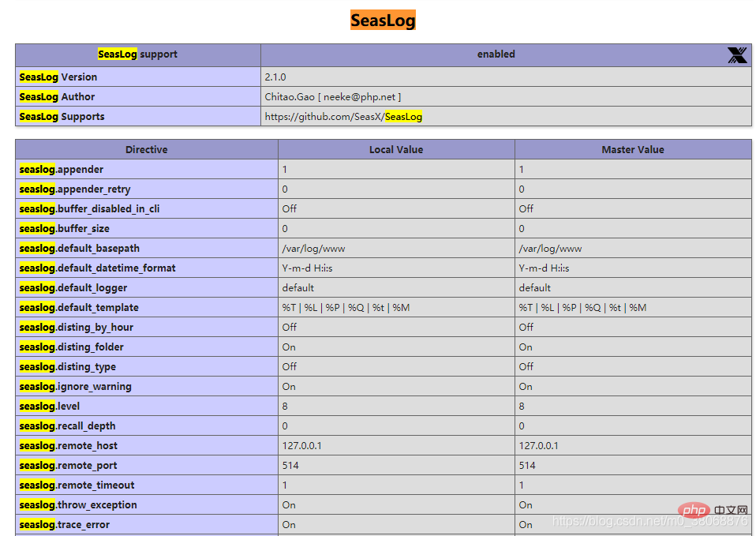Select the seaslog.appender directive name
This screenshot has height=536, width=756.
(62, 170)
